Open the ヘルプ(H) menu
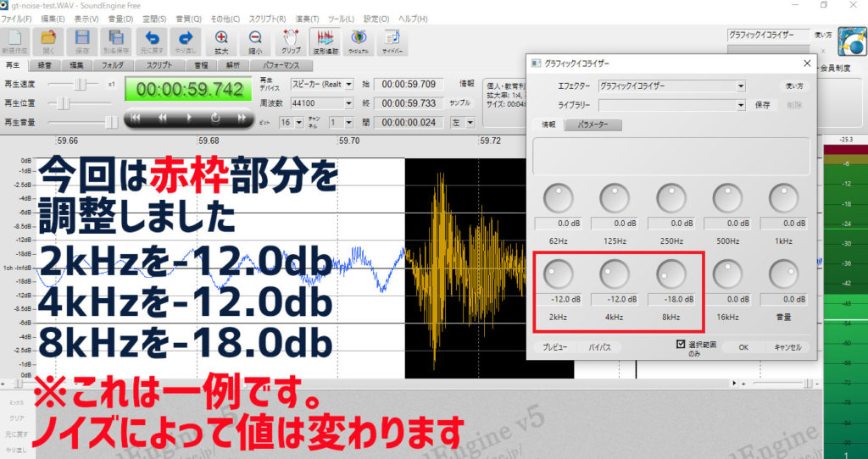 (413, 19)
